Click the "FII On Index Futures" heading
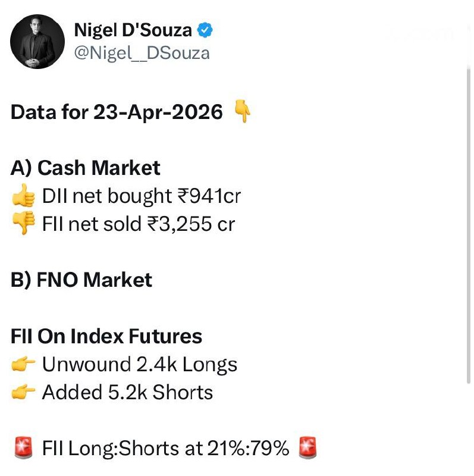The image size is (474, 476). pos(106,337)
